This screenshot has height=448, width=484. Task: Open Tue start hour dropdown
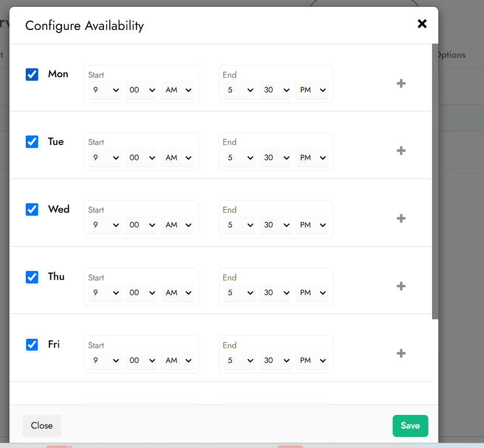104,158
